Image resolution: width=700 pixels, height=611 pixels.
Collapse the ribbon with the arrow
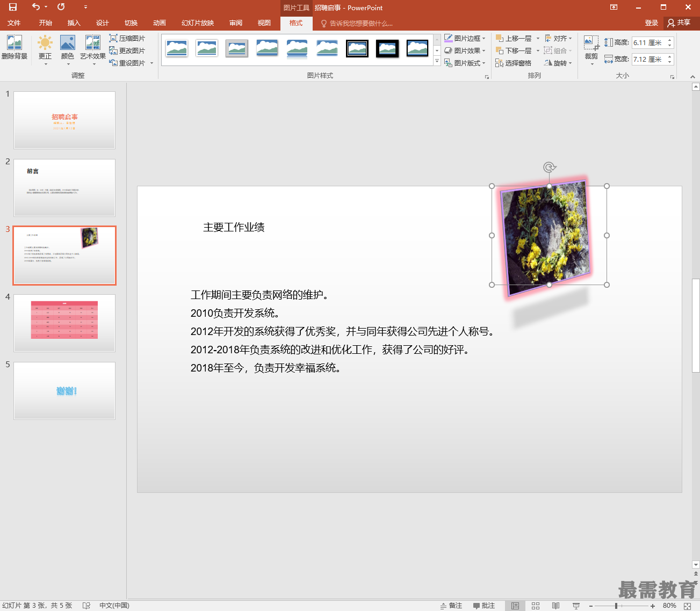click(692, 77)
